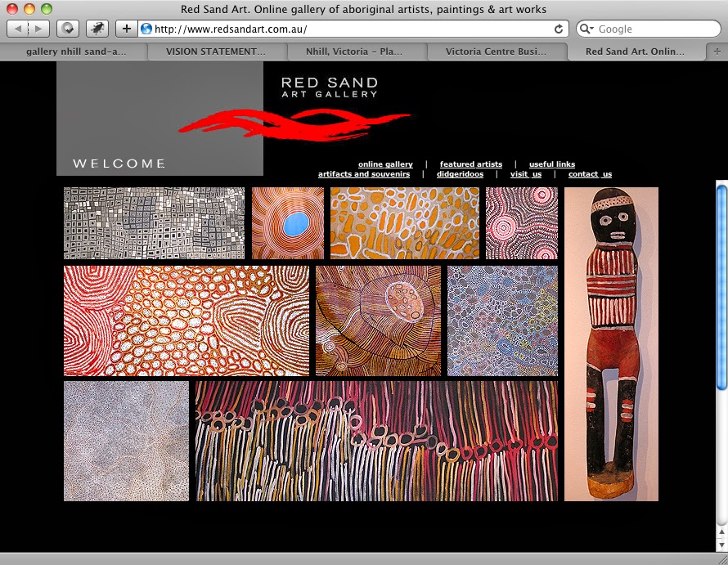Reload the page using the address bar refresh icon

559,29
